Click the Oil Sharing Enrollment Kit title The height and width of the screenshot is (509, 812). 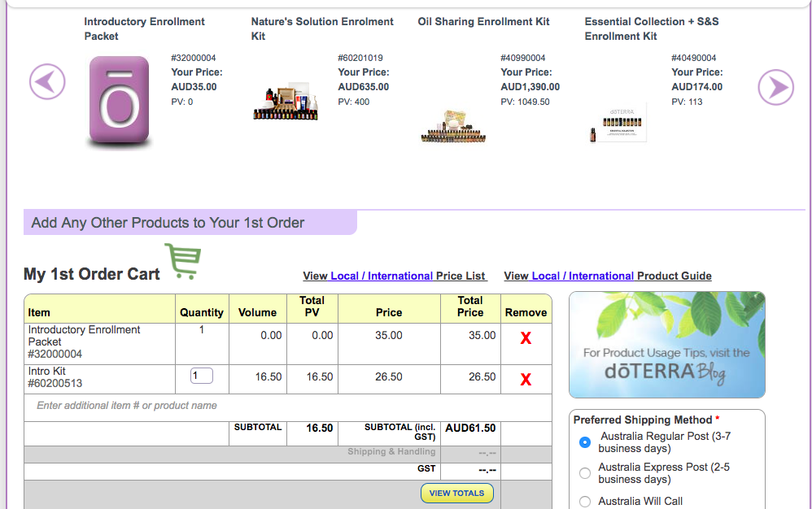483,22
